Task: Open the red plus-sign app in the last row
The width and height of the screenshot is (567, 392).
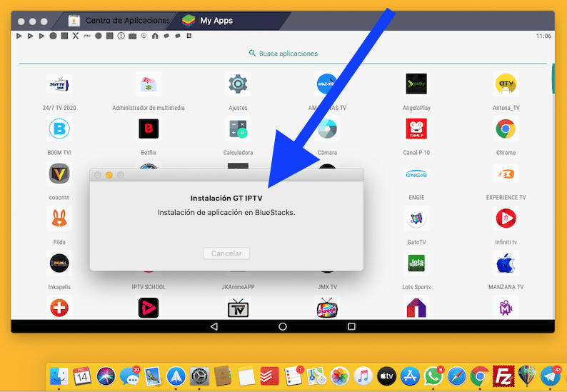Action: point(59,308)
